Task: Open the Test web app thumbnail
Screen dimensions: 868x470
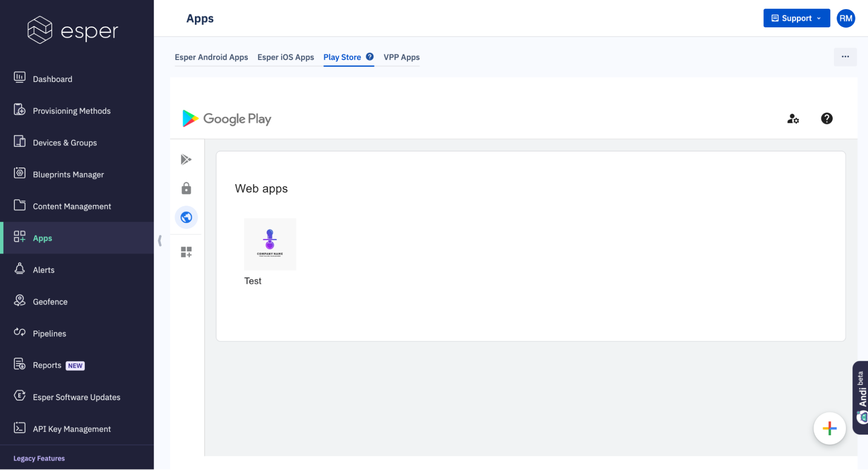Action: click(x=270, y=244)
